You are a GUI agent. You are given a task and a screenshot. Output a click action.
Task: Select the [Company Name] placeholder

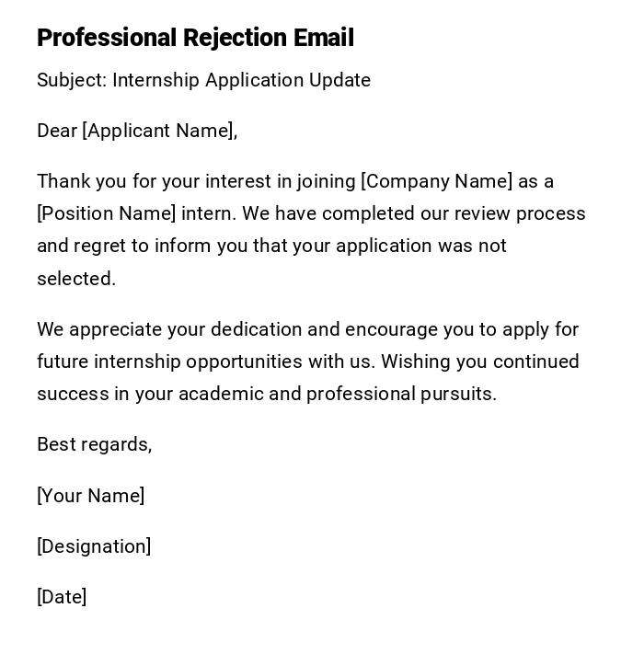pos(436,181)
